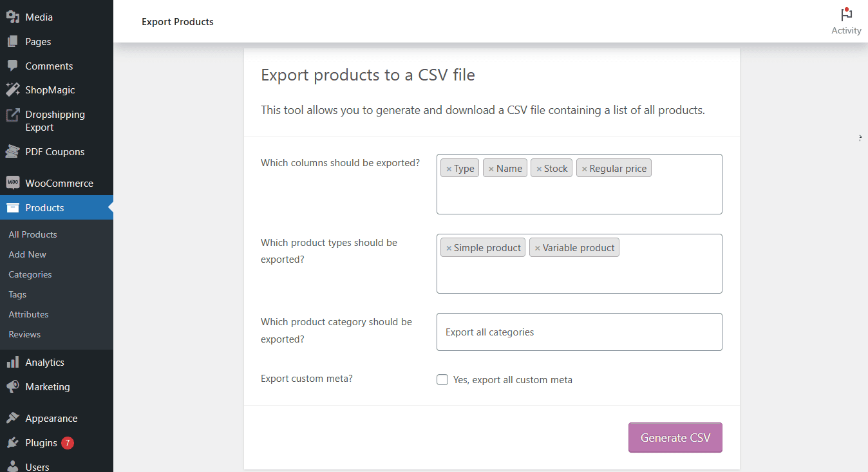
Task: Remove the Variable product type tag
Action: [x=537, y=247]
